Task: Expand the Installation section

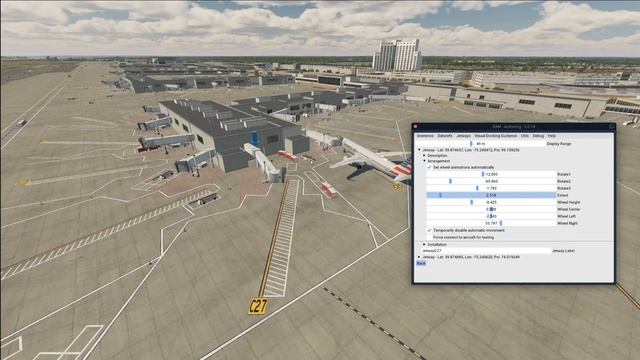Action: [424, 244]
